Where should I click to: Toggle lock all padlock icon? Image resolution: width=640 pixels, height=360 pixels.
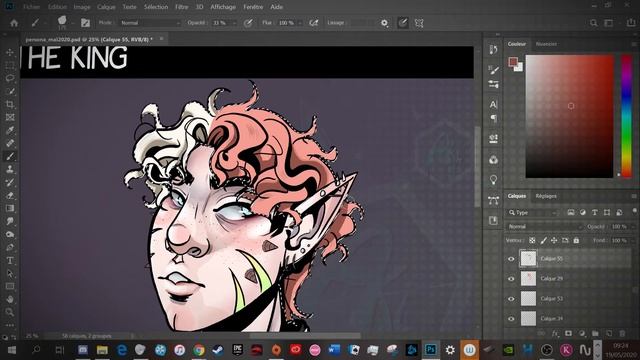(x=576, y=240)
